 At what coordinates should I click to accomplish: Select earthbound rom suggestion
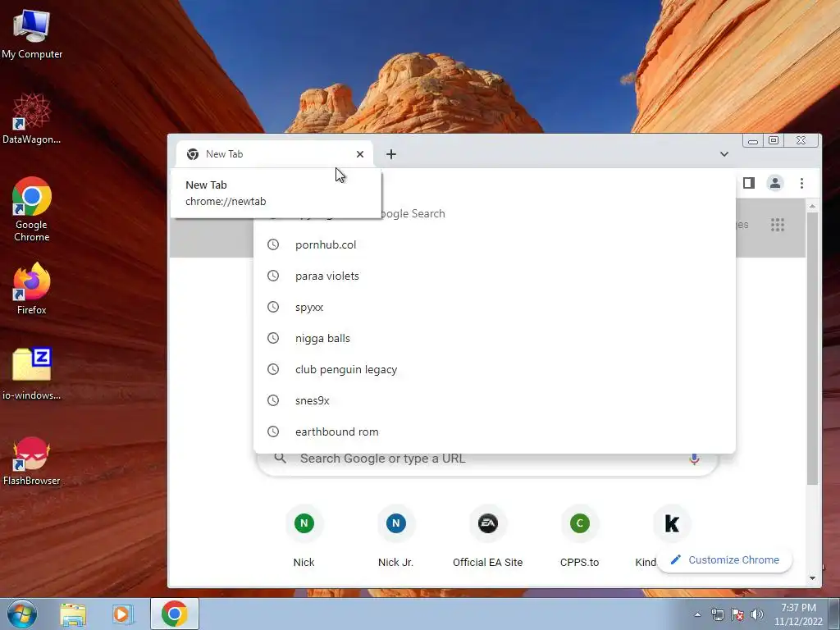pos(495,431)
